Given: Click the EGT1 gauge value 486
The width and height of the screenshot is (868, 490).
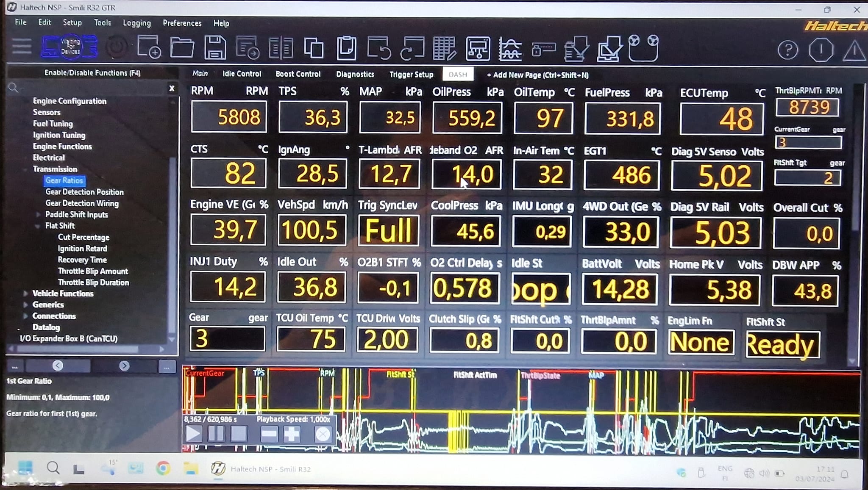Looking at the screenshot, I should click(x=621, y=175).
